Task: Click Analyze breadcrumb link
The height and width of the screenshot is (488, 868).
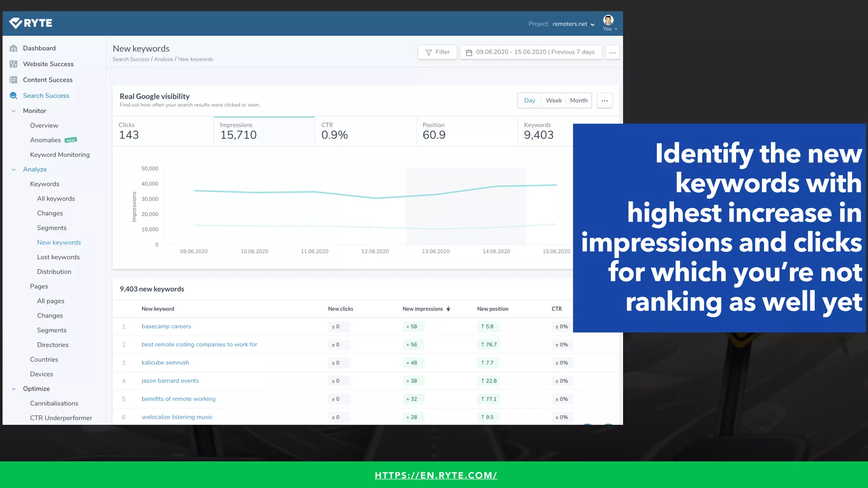Action: [164, 59]
